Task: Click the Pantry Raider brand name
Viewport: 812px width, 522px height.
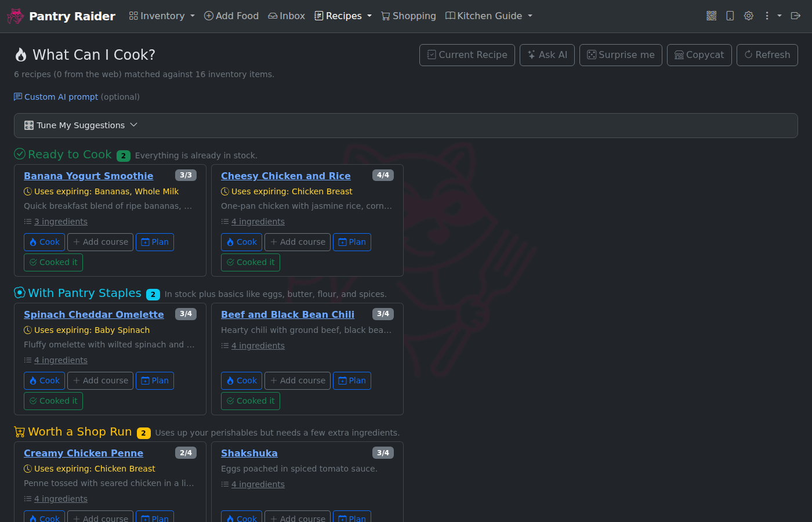Action: pyautogui.click(x=72, y=16)
